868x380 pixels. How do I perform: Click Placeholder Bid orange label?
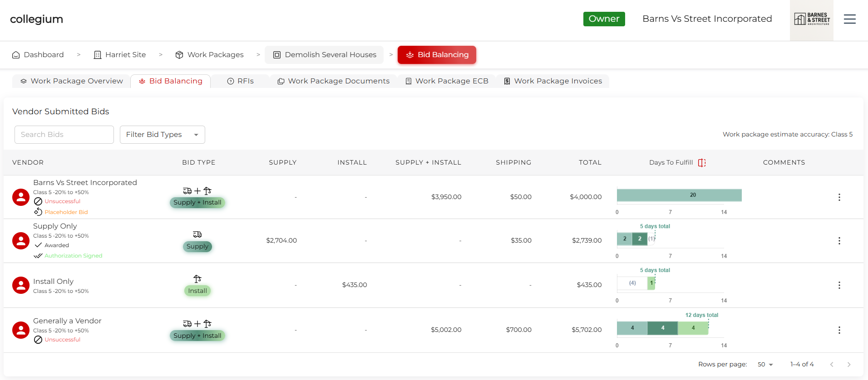click(66, 212)
